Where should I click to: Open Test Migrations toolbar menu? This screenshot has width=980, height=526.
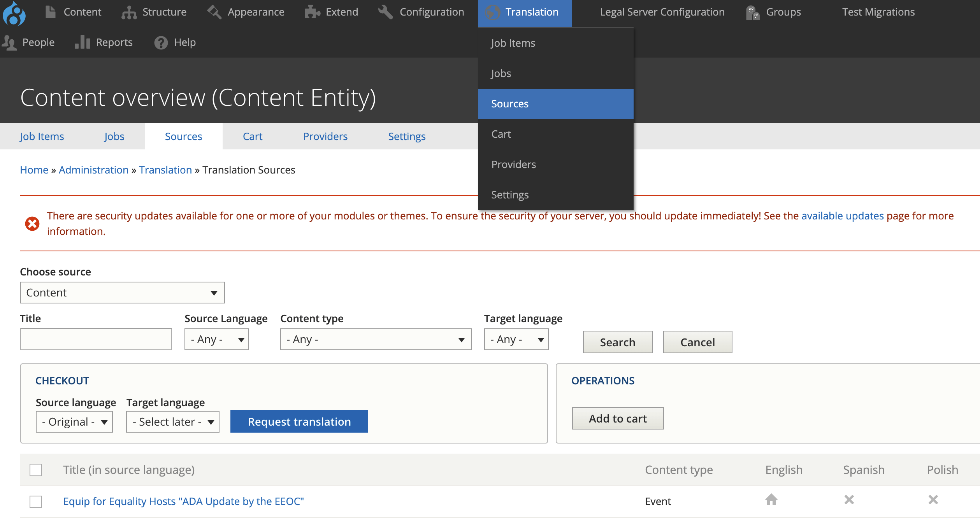pyautogui.click(x=878, y=12)
